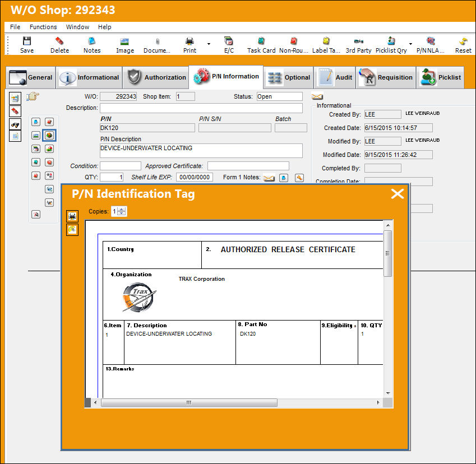Open the Help menu

point(104,27)
